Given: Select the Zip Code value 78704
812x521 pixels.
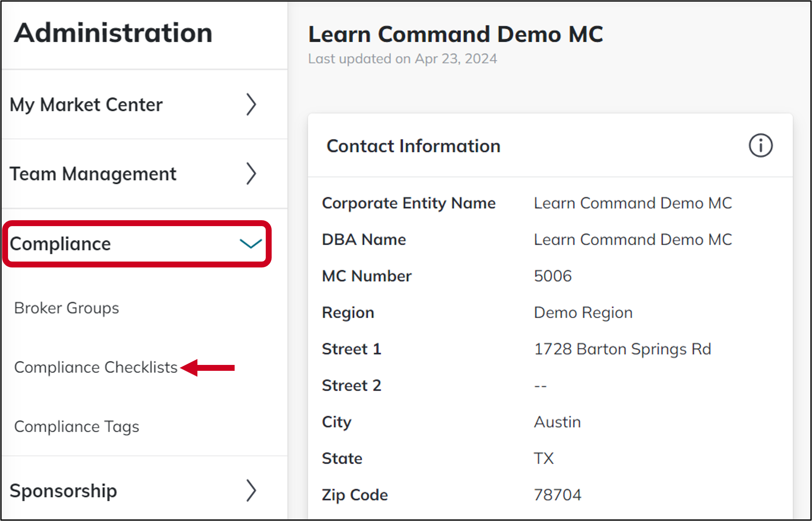Looking at the screenshot, I should [x=558, y=494].
